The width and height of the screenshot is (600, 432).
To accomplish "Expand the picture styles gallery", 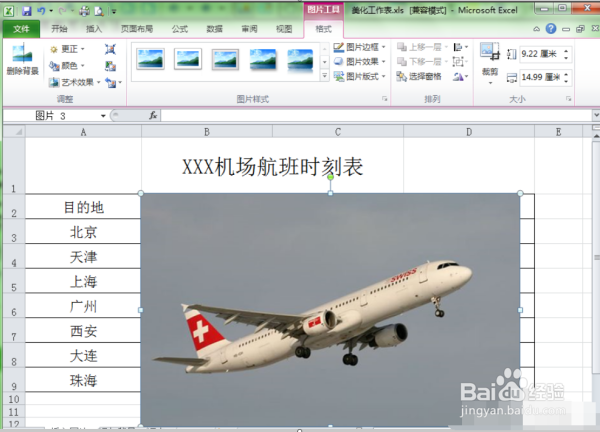I will tap(324, 76).
